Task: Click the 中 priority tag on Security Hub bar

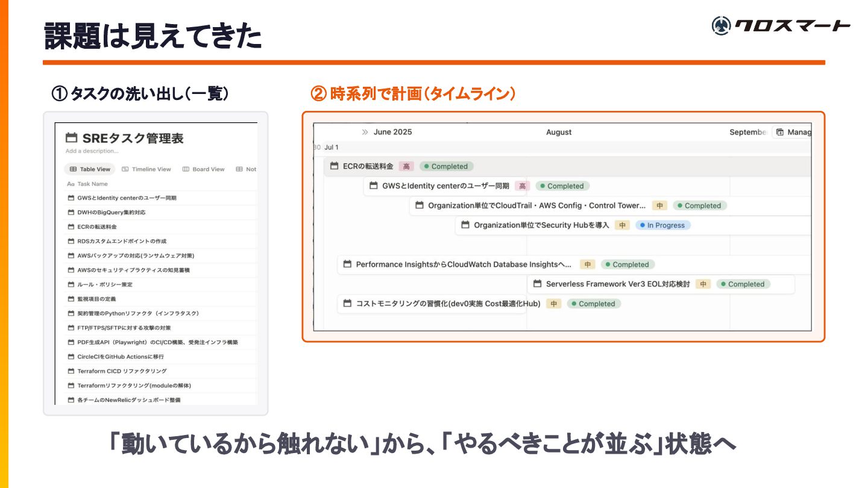Action: click(x=622, y=225)
